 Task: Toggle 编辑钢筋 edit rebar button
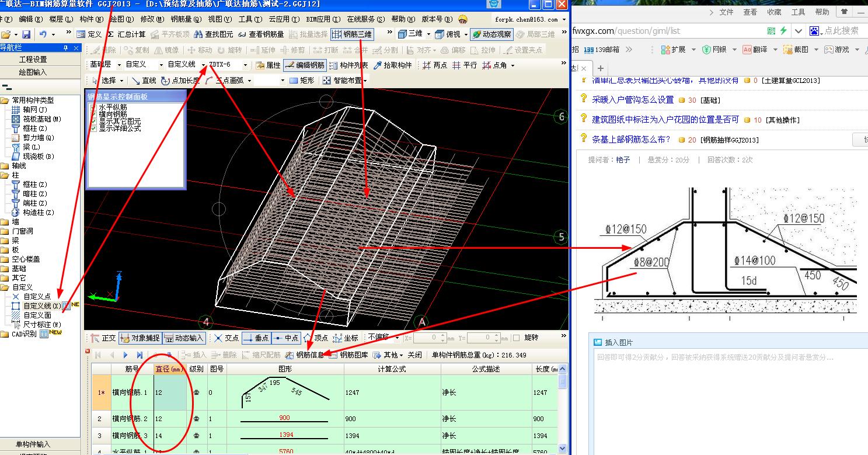point(305,65)
